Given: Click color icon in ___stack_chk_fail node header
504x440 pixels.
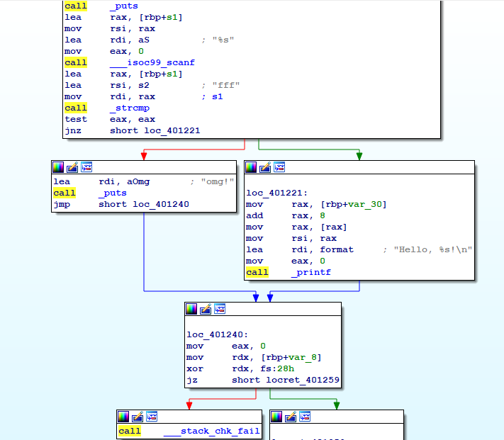Looking at the screenshot, I should 123,417.
